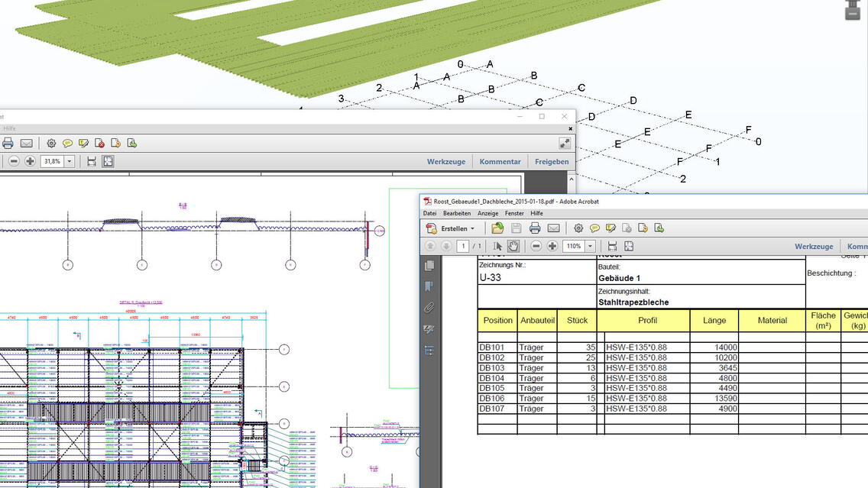Select highlight text tool in front Acrobat
This screenshot has width=868, height=488.
(x=611, y=228)
